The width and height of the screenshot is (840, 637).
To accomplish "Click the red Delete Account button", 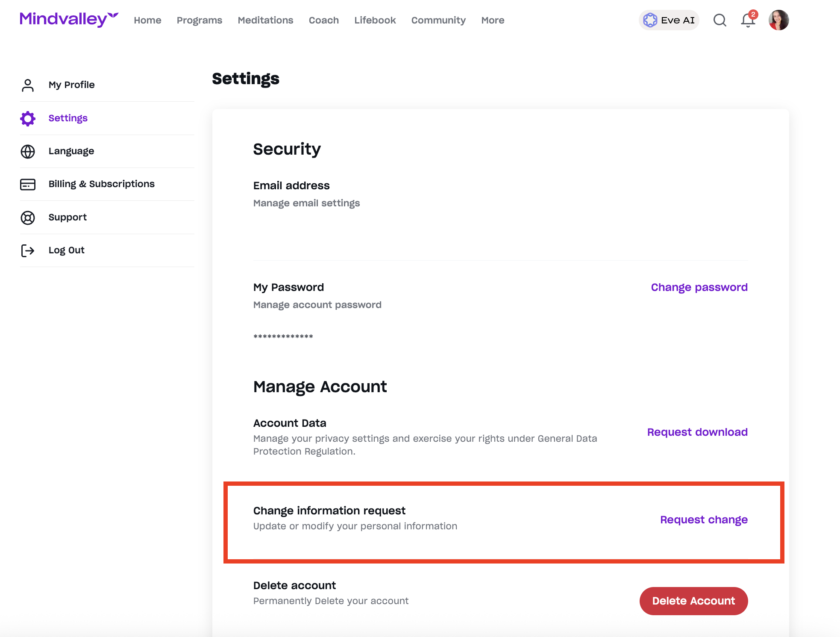I will pyautogui.click(x=694, y=601).
